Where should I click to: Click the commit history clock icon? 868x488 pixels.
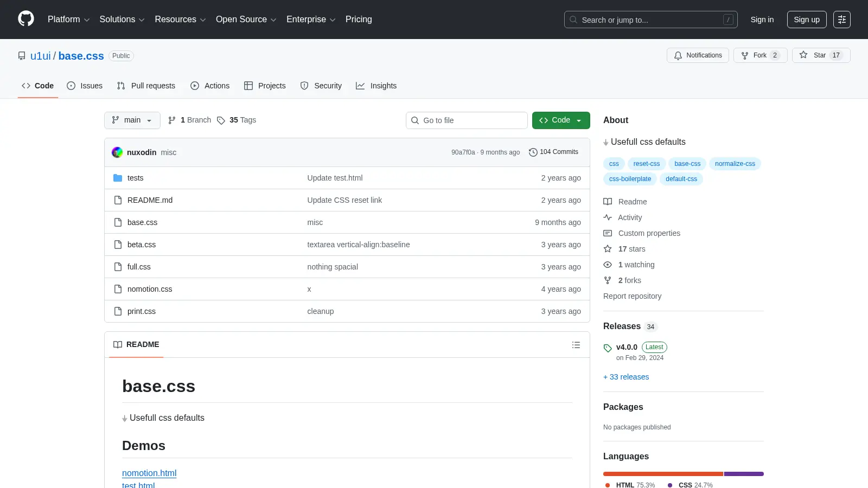click(x=533, y=152)
